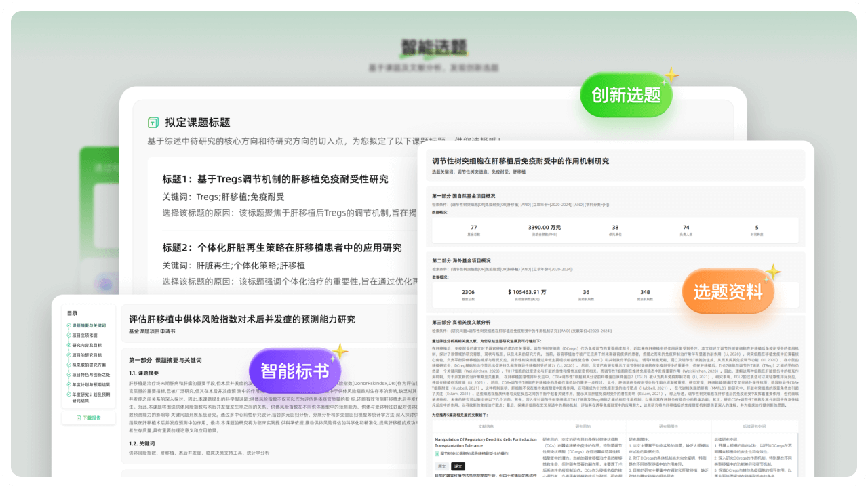The height and width of the screenshot is (488, 868).
Task: Click the 下载报告 download button
Action: point(91,418)
